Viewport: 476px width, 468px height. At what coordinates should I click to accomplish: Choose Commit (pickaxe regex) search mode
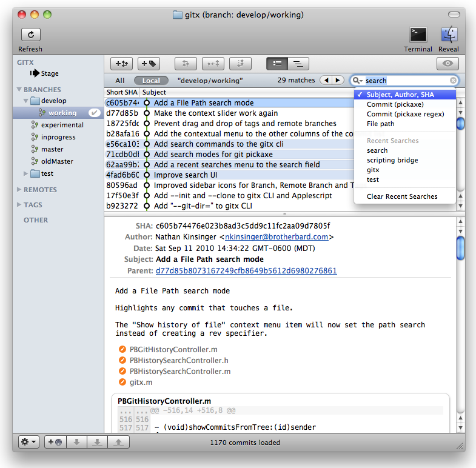tap(404, 114)
